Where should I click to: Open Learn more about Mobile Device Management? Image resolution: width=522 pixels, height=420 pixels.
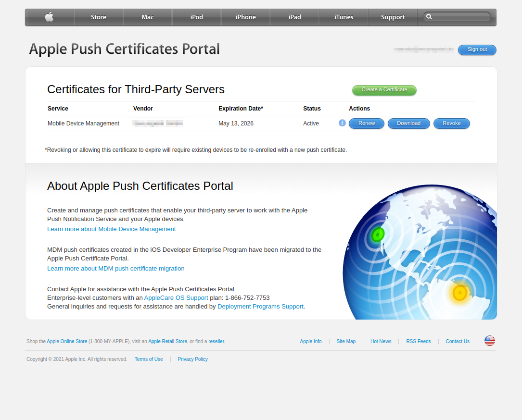111,229
